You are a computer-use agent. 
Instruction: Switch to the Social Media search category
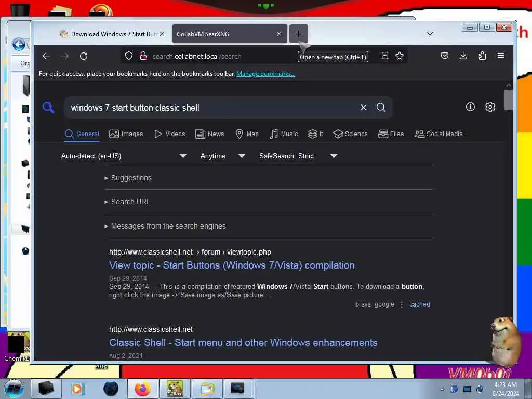click(438, 134)
